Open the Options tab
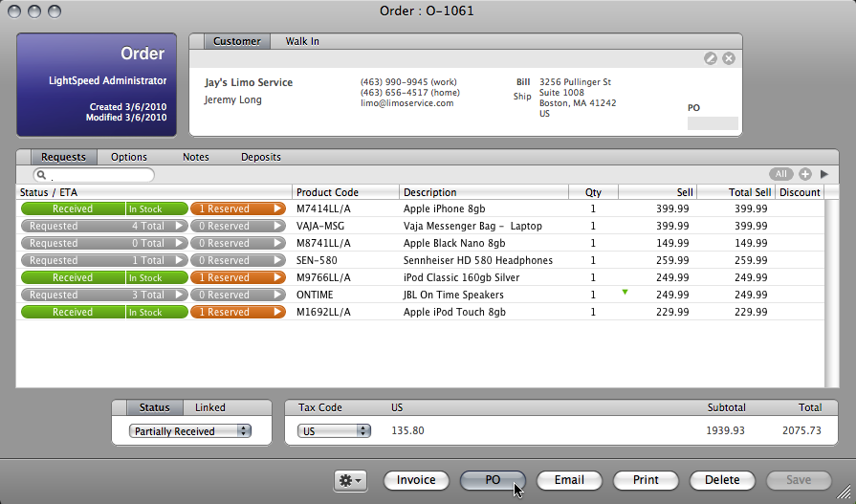The width and height of the screenshot is (856, 504). tap(129, 157)
